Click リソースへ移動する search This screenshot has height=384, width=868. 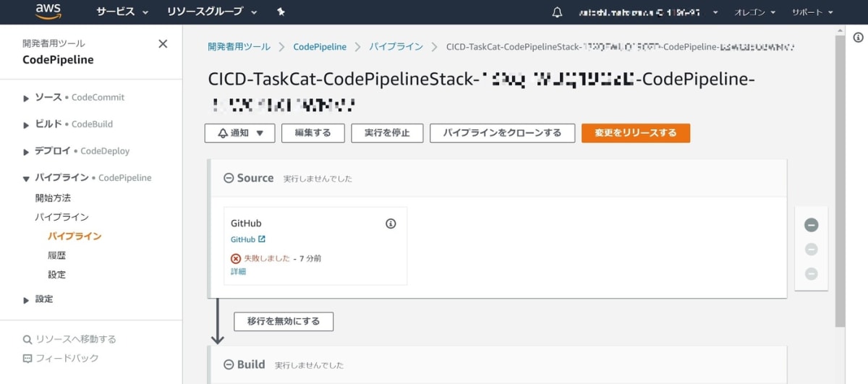75,338
